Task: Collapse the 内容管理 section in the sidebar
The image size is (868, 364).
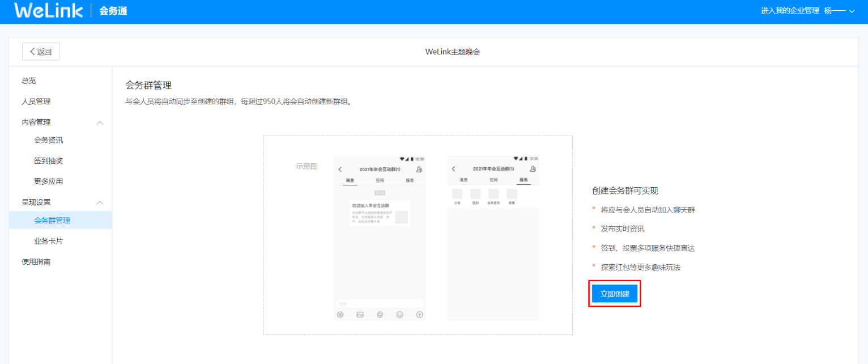Action: [100, 122]
